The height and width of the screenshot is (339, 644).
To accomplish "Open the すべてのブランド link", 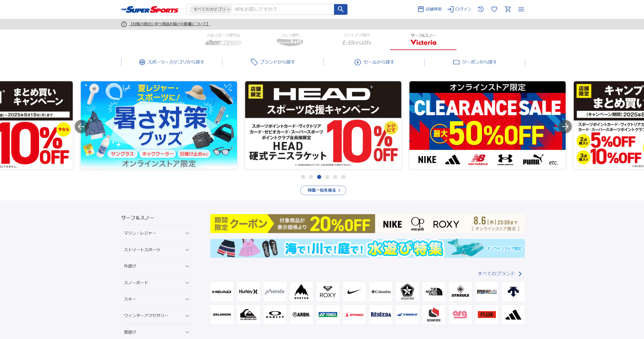I will point(500,274).
